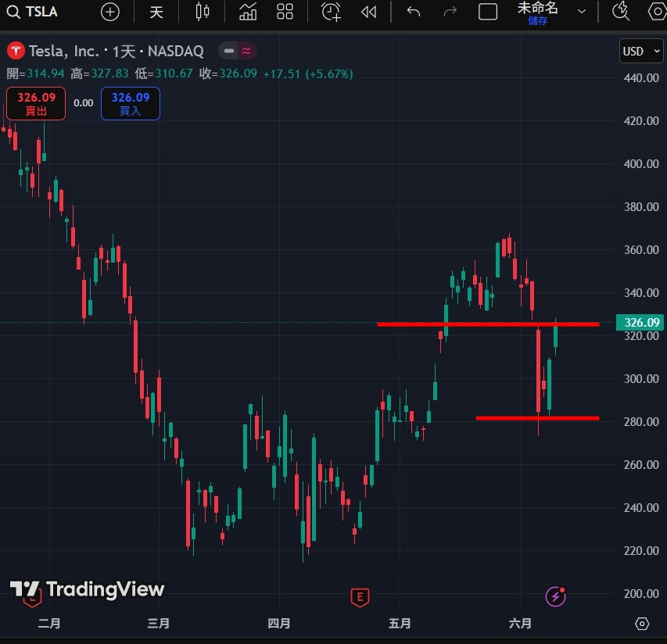The width and height of the screenshot is (667, 644).
Task: Open chart settings hexagon icon top right
Action: (657, 12)
